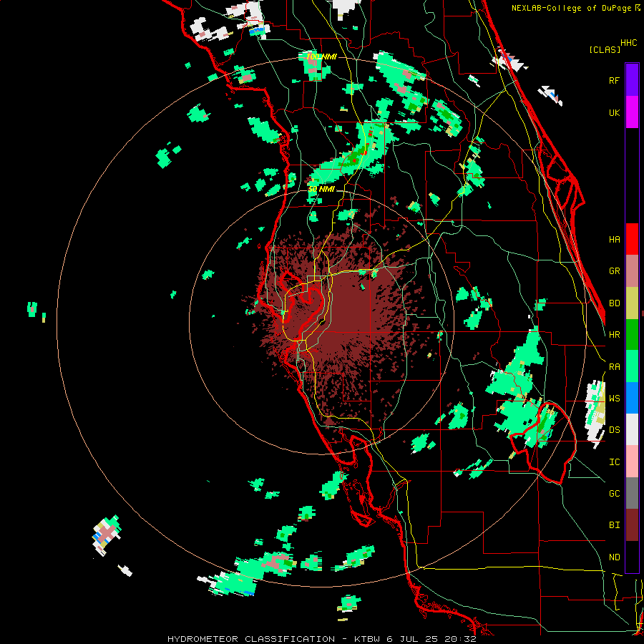Click the GC gray legend swatch
Viewport: 644px width, 644px height.
click(x=632, y=493)
